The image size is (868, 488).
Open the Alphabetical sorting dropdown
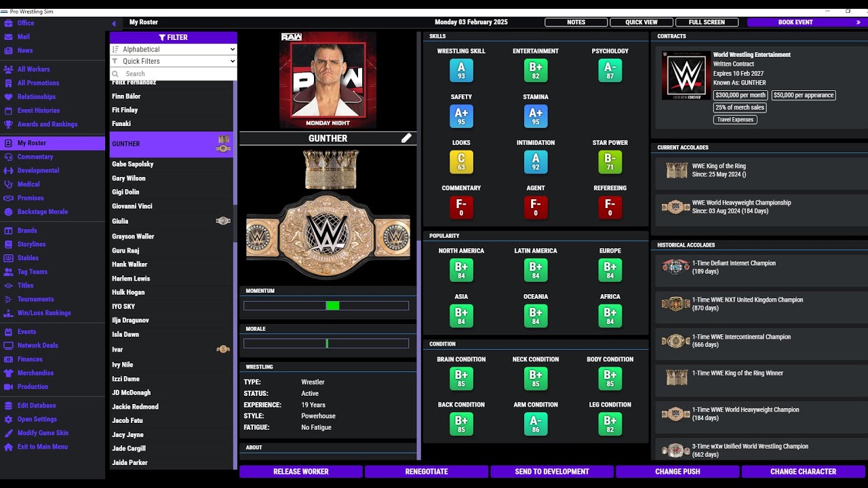coord(173,49)
